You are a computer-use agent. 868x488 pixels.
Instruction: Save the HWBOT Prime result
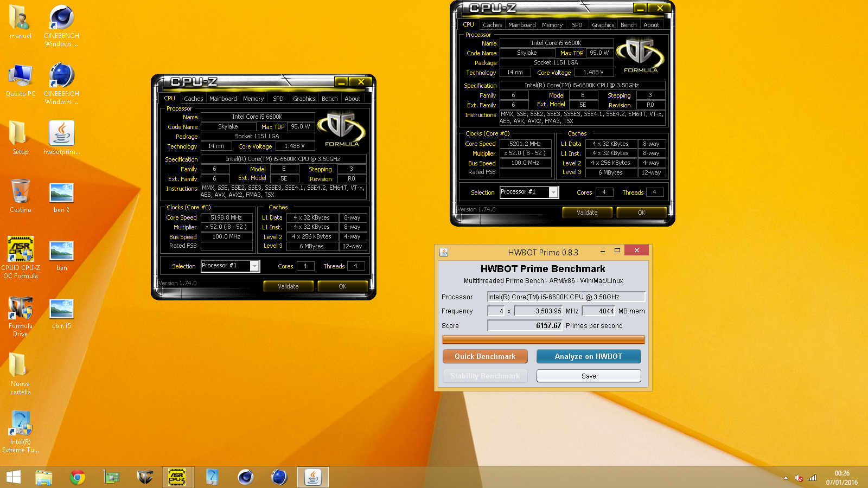tap(589, 376)
